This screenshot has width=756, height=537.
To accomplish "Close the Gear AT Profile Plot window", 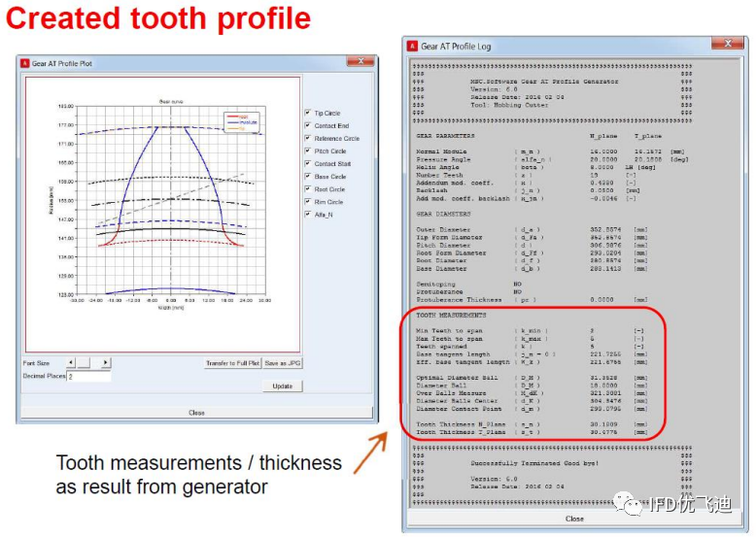I will click(361, 61).
